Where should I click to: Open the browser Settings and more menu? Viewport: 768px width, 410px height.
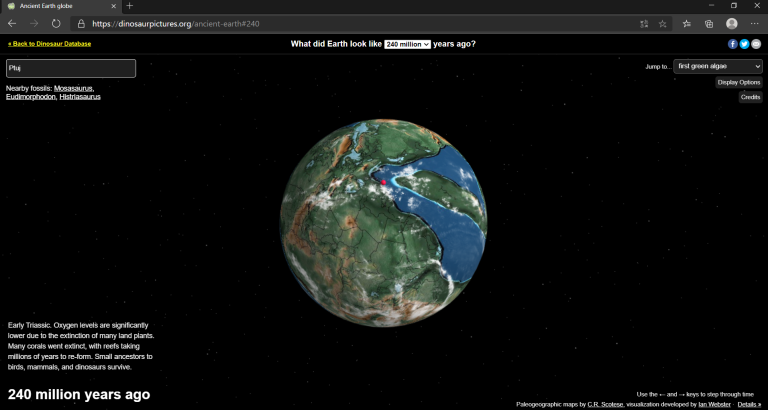pyautogui.click(x=755, y=23)
